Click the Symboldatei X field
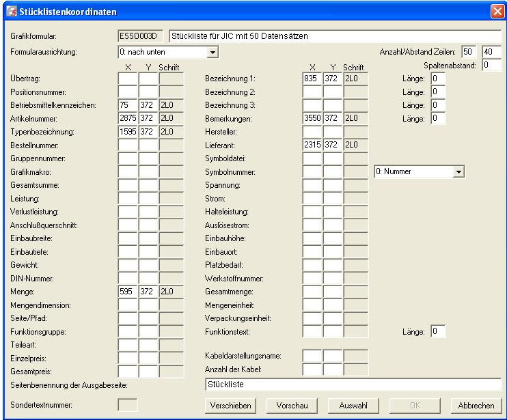The height and width of the screenshot is (420, 507). pos(312,158)
